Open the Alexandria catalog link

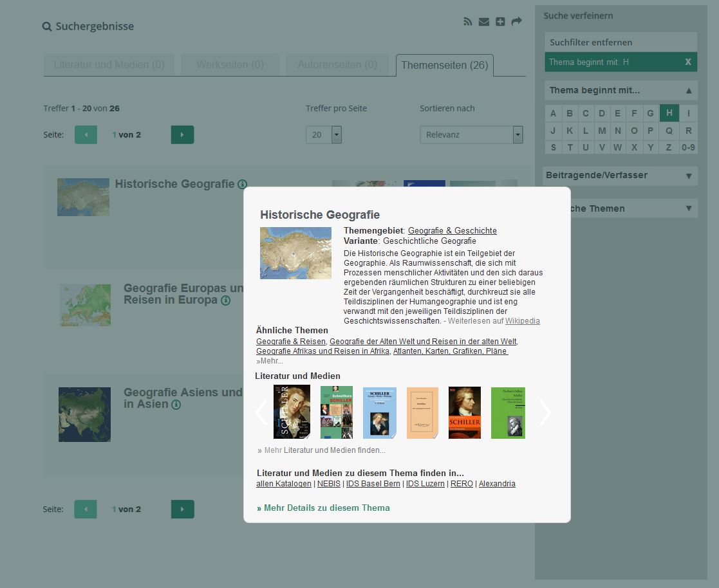coord(497,484)
